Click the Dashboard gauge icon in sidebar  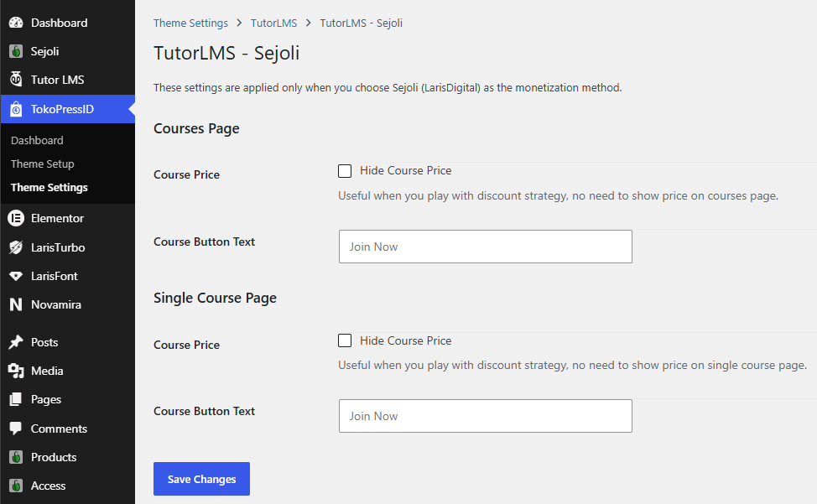pyautogui.click(x=16, y=23)
